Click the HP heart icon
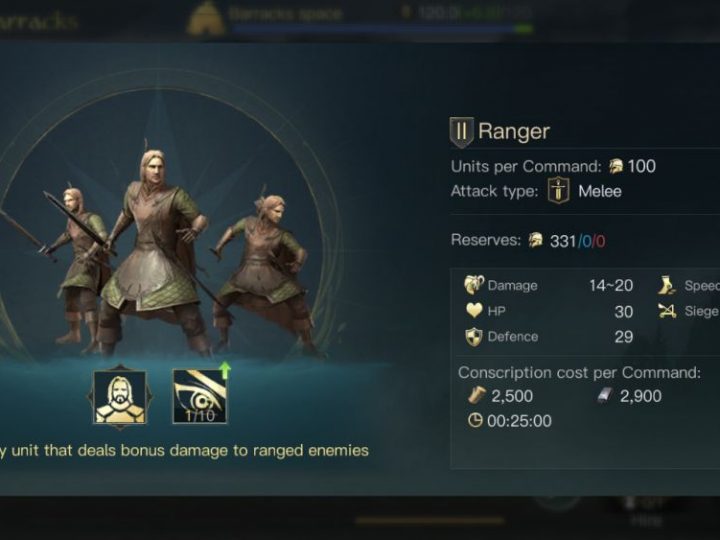720x540 pixels. pos(474,311)
